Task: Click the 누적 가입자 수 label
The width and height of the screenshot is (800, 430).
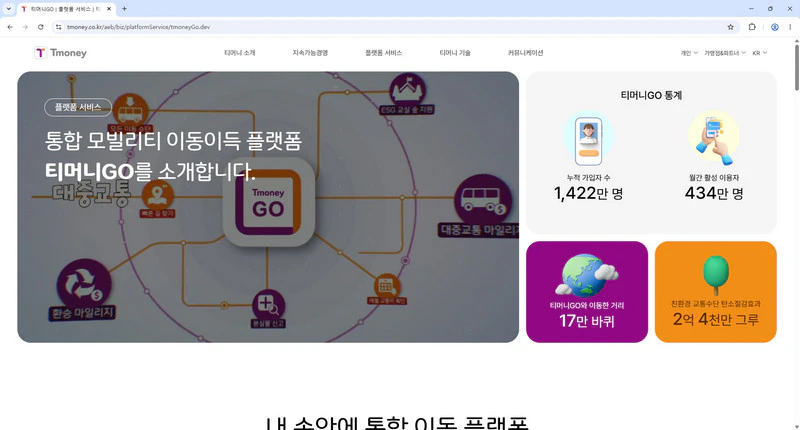Action: [x=588, y=178]
